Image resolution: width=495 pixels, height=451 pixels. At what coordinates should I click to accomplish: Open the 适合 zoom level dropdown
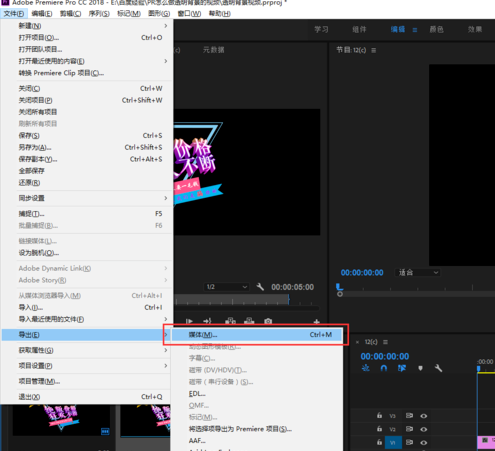[x=418, y=273]
